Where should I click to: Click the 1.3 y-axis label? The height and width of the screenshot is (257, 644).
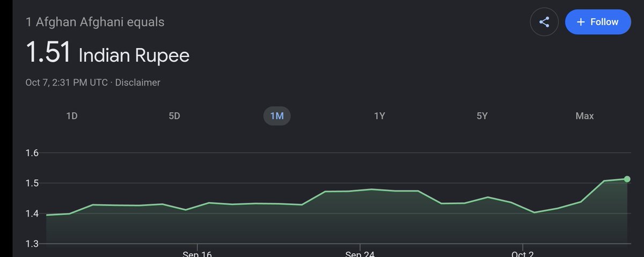pos(32,244)
